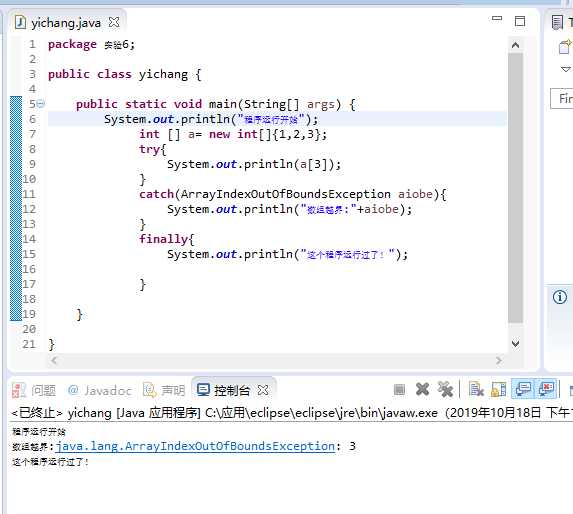Click the println statement on line 15

point(287,254)
